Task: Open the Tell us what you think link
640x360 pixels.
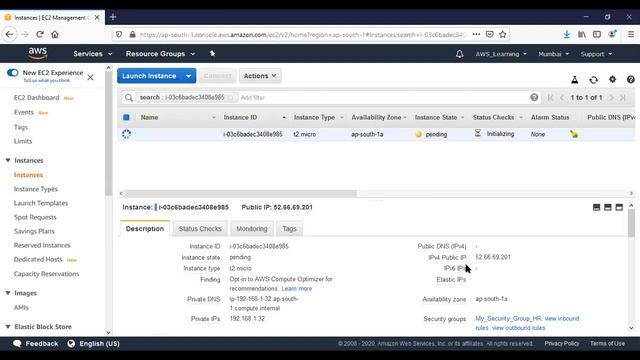Action: (47, 80)
